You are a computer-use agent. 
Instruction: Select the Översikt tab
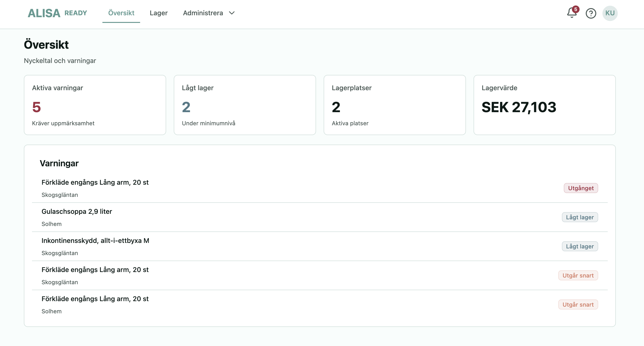click(121, 13)
